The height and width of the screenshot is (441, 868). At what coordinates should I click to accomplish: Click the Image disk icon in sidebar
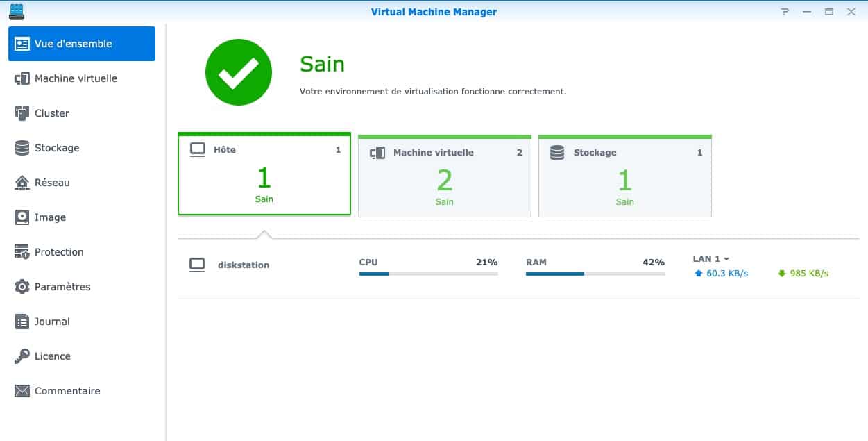pyautogui.click(x=22, y=217)
